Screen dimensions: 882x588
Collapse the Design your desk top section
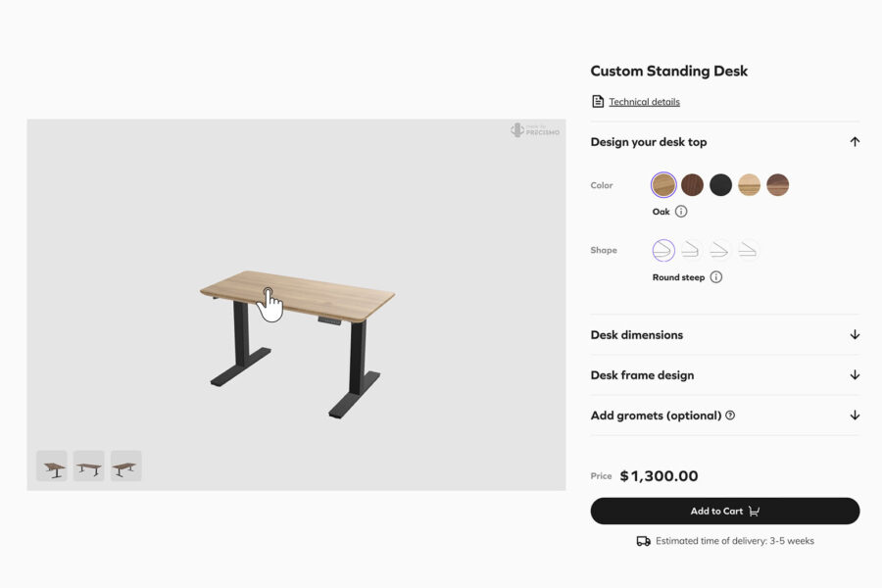[854, 141]
